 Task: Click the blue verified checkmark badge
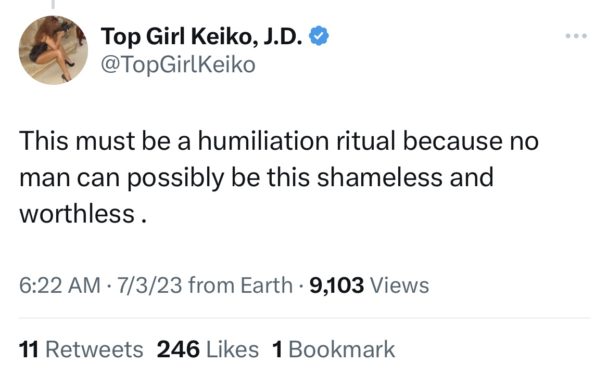319,36
